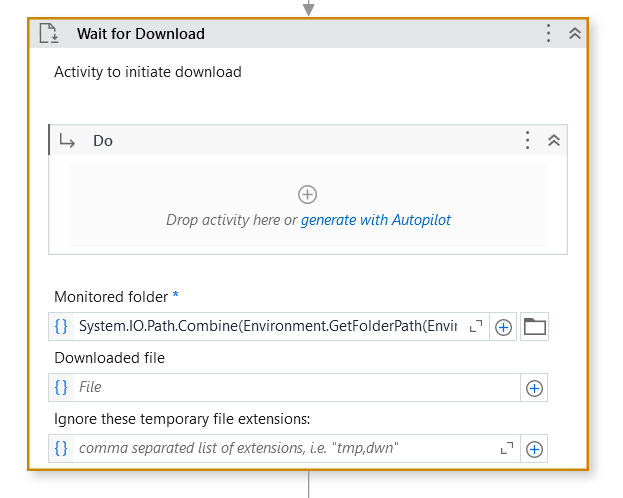The width and height of the screenshot is (623, 498).
Task: Collapse the Wait for Download activity
Action: [x=575, y=33]
